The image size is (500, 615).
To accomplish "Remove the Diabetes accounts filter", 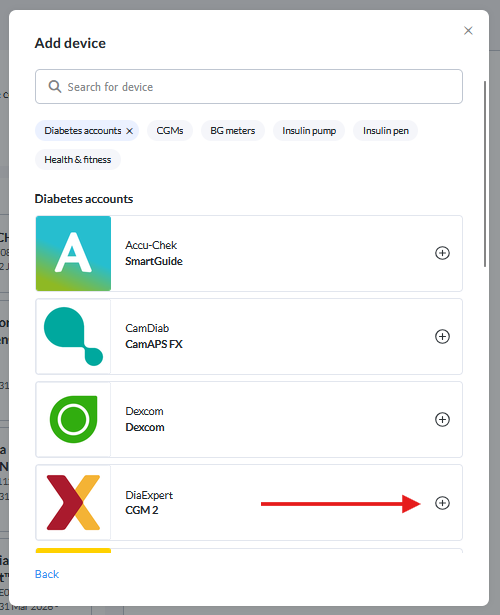I will pos(129,131).
